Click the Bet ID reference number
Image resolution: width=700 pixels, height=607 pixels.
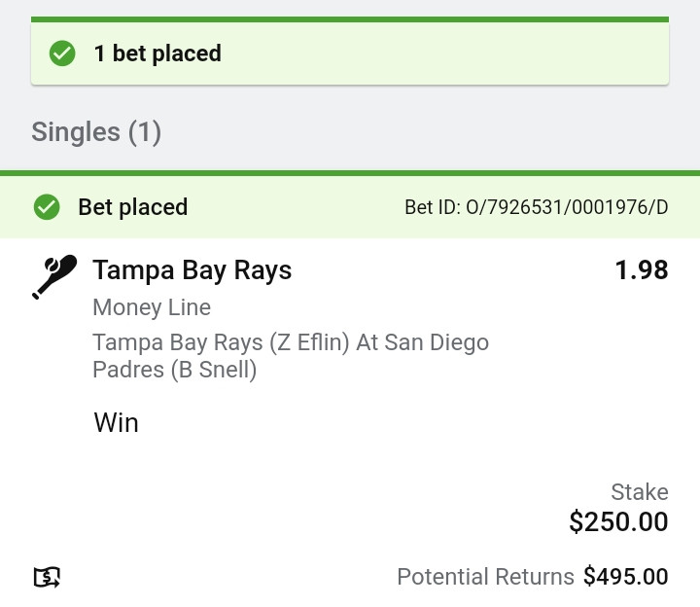pyautogui.click(x=536, y=207)
